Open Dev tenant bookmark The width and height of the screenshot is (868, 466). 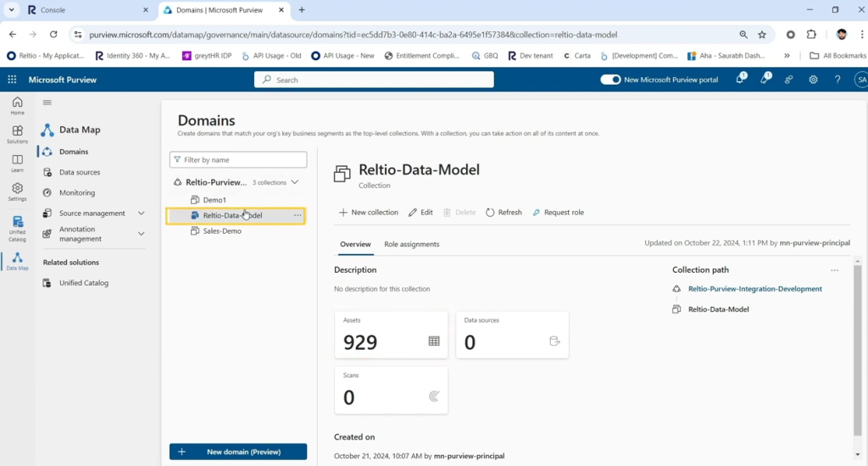pyautogui.click(x=531, y=55)
